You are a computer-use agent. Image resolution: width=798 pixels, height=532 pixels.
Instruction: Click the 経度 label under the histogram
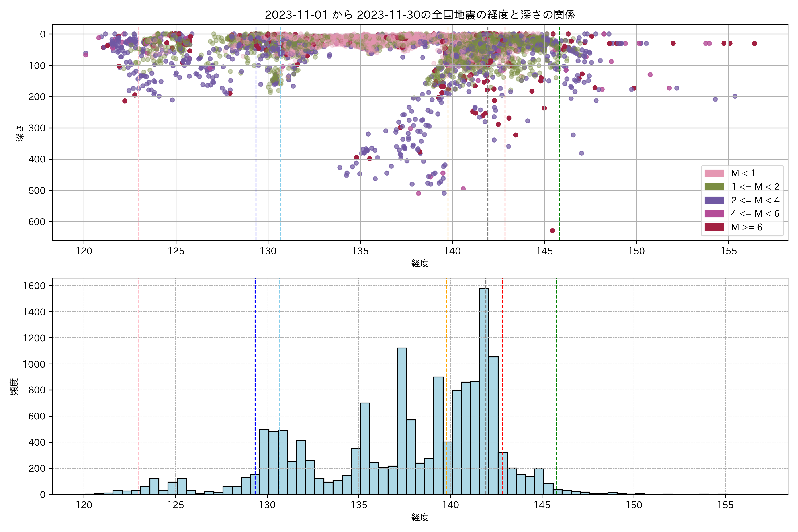(x=420, y=517)
